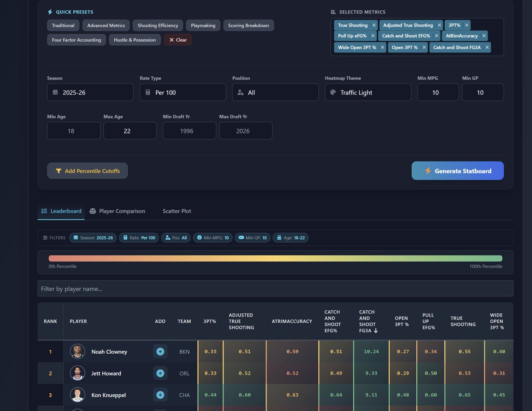Click the Rate: Per 100 filter pill
The image size is (532, 411).
(139, 238)
